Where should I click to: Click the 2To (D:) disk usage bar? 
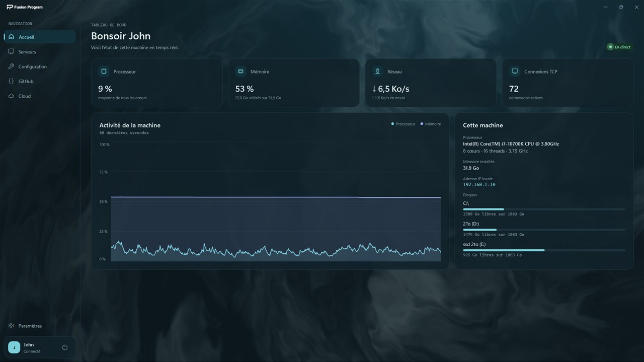[544, 230]
